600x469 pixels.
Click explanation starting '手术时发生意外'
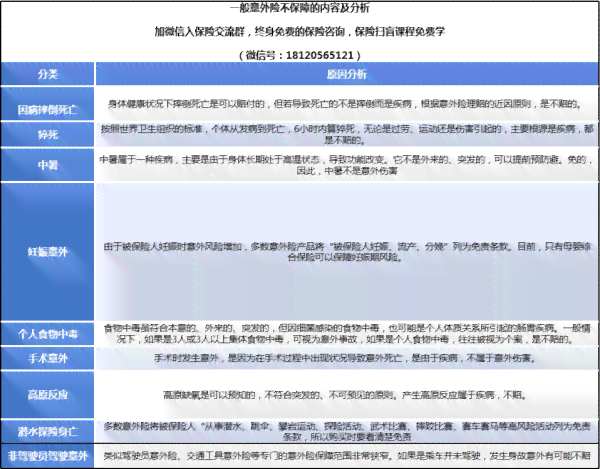(345, 358)
